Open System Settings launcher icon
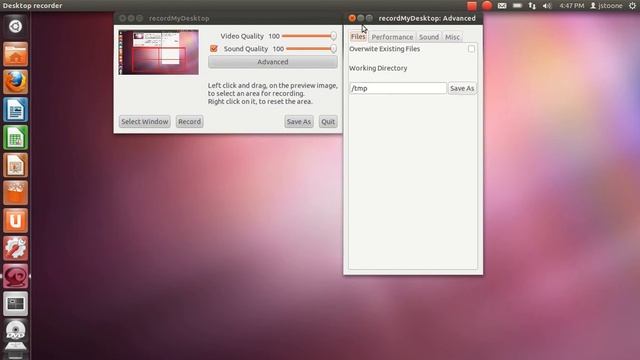The image size is (640, 360). click(x=16, y=248)
